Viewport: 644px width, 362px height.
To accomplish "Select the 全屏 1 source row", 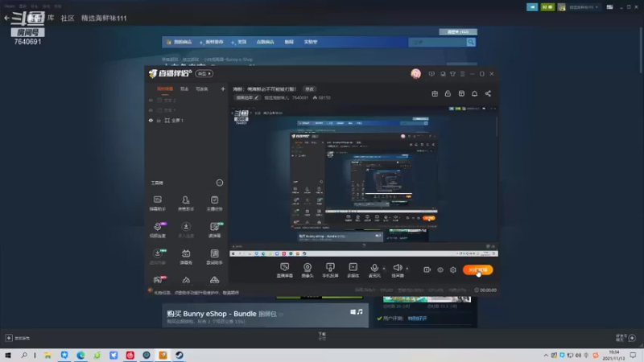I will pos(187,120).
